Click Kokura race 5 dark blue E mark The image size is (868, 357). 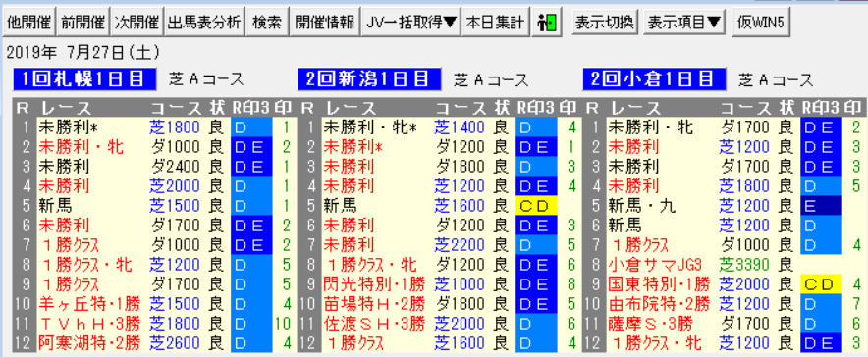coord(822,206)
